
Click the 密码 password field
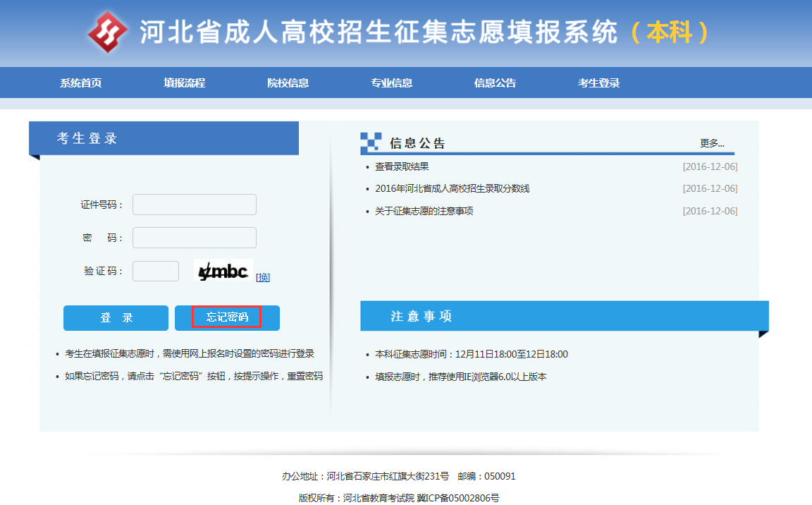click(x=195, y=238)
